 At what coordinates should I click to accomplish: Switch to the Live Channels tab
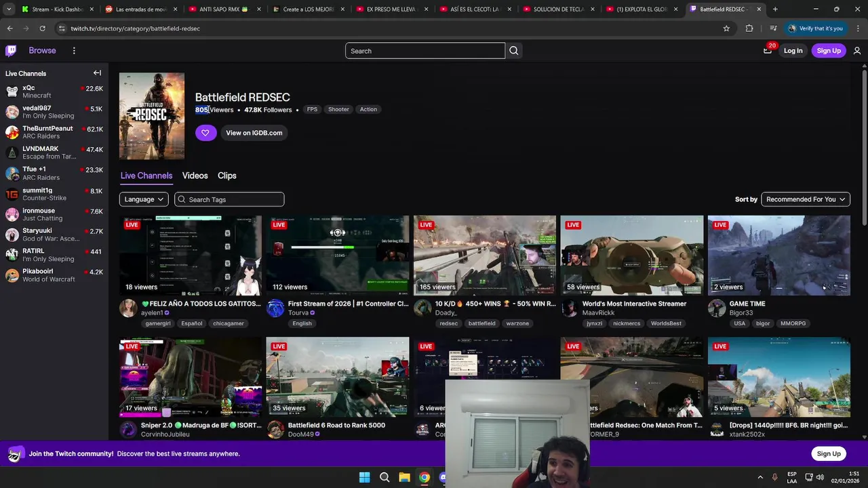tap(146, 176)
